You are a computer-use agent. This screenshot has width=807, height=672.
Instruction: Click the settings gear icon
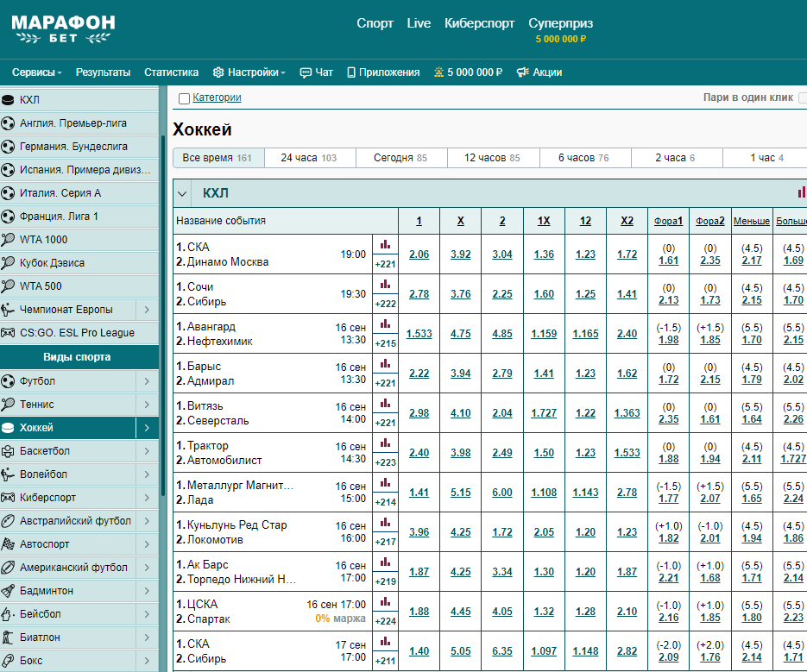point(218,72)
